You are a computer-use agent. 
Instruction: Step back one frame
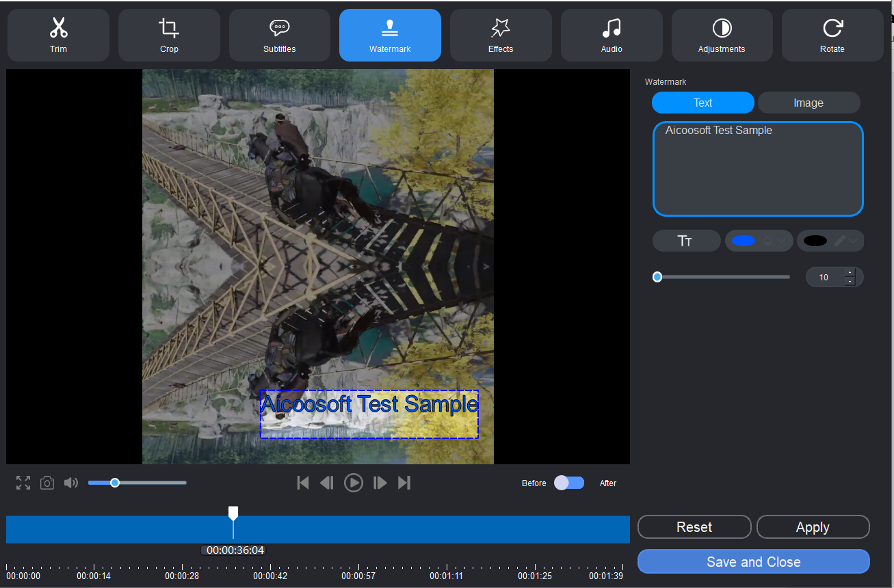click(x=327, y=483)
